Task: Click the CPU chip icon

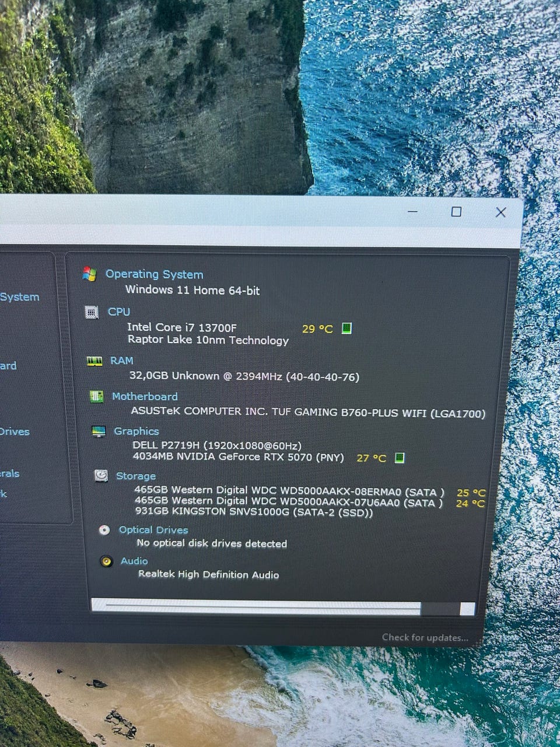Action: click(x=92, y=312)
